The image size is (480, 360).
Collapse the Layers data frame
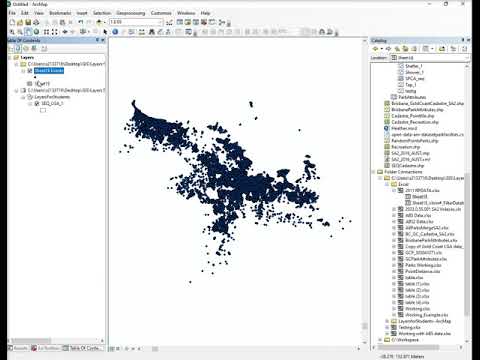(x=10, y=58)
